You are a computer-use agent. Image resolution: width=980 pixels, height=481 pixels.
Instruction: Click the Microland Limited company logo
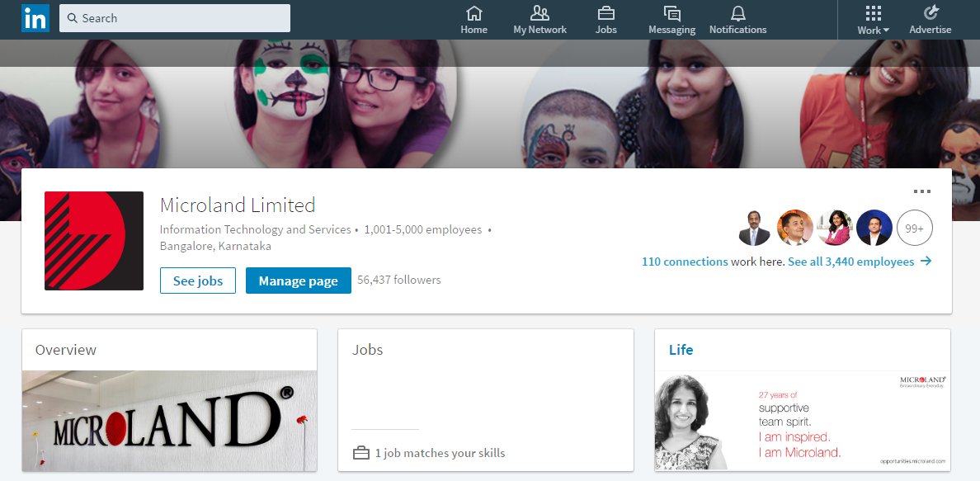coord(94,241)
